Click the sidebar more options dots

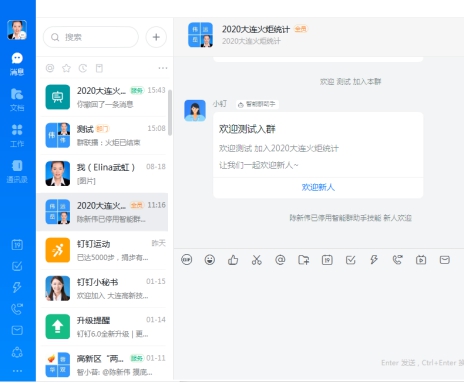click(17, 371)
